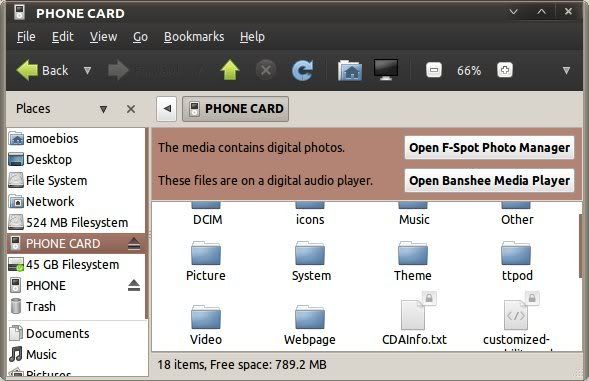Open the Edit menu
Screen dimensions: 589x381
63,37
